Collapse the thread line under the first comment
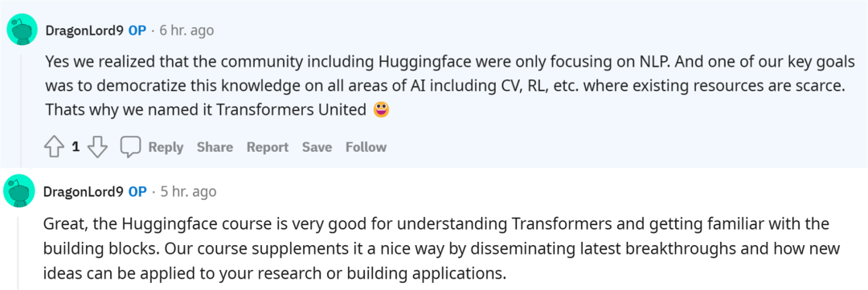The height and width of the screenshot is (290, 868). point(21,109)
